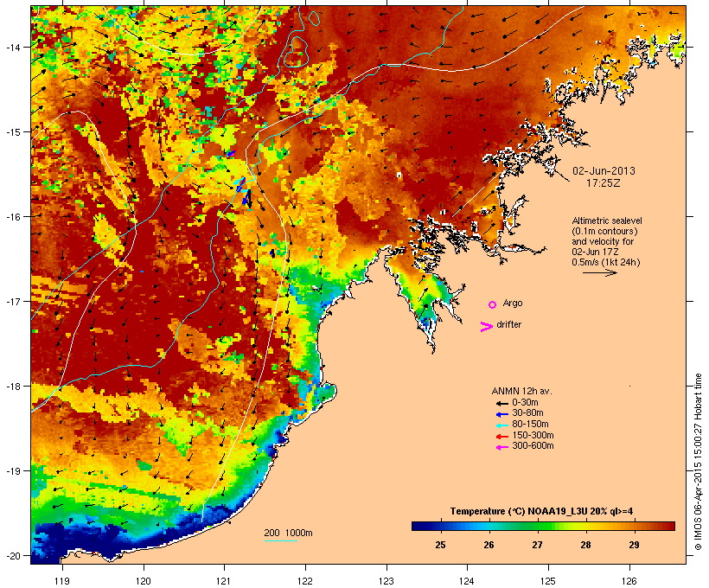
Task: Click the Altimetric sealevel label
Action: (607, 220)
